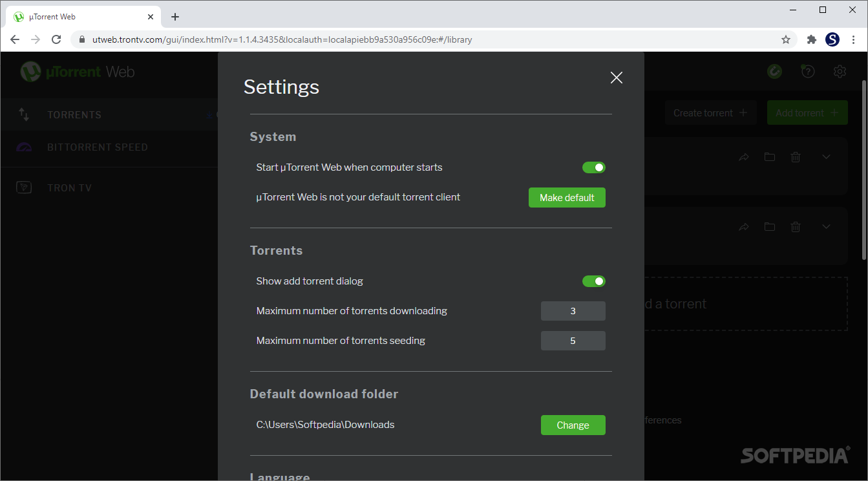Click the address bar URL
This screenshot has height=481, width=868.
282,39
